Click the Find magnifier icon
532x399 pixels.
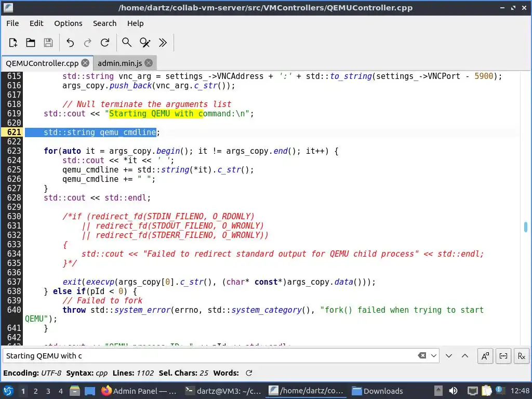pos(127,43)
